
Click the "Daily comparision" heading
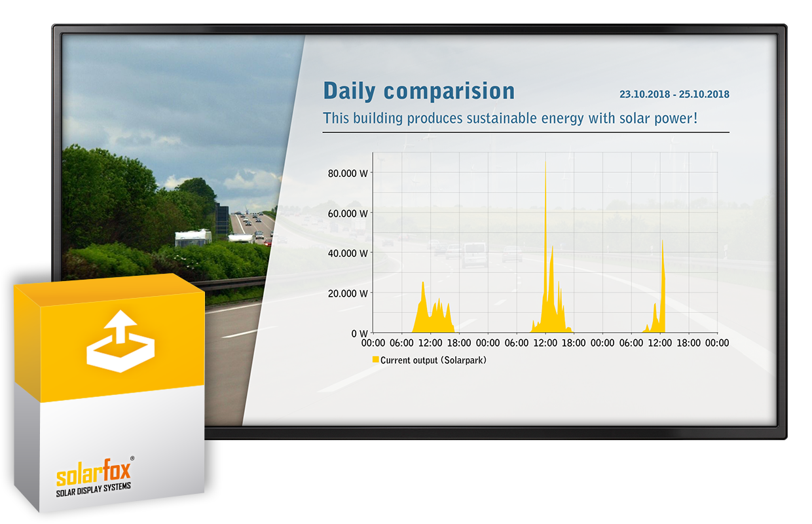419,91
